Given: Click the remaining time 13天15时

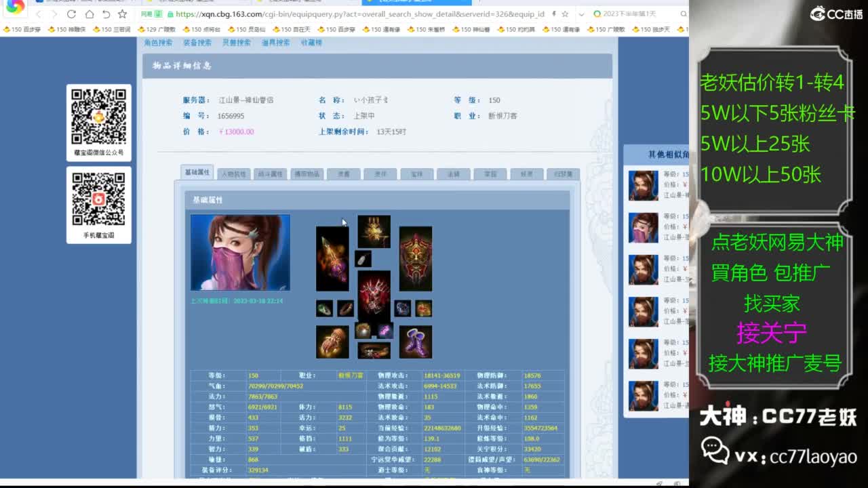Looking at the screenshot, I should click(x=391, y=131).
